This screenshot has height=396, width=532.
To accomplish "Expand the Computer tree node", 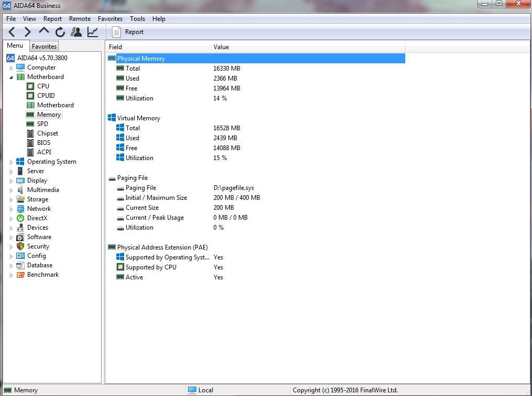I will [11, 68].
